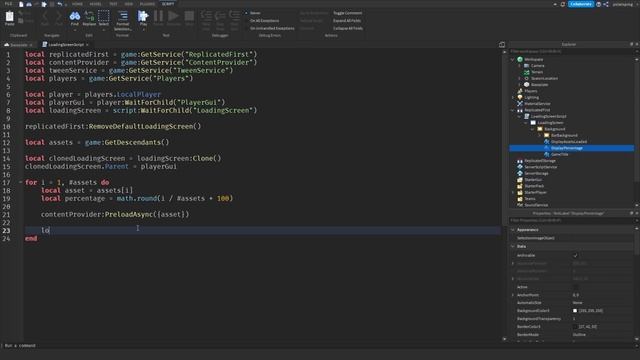Select the On All Exceptions option
640x360 pixels.
point(264,20)
